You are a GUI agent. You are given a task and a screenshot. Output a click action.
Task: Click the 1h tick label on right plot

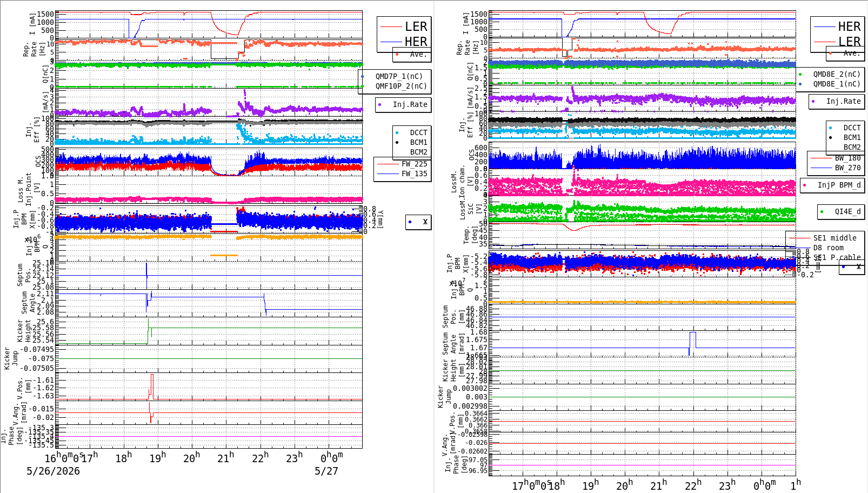click(795, 485)
